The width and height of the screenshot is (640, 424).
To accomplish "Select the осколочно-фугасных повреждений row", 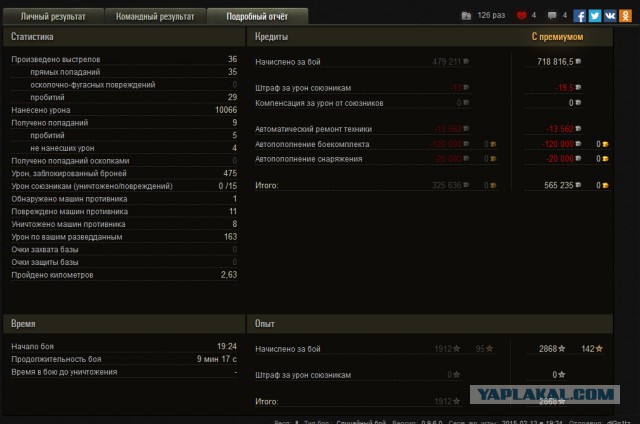I will [124, 84].
